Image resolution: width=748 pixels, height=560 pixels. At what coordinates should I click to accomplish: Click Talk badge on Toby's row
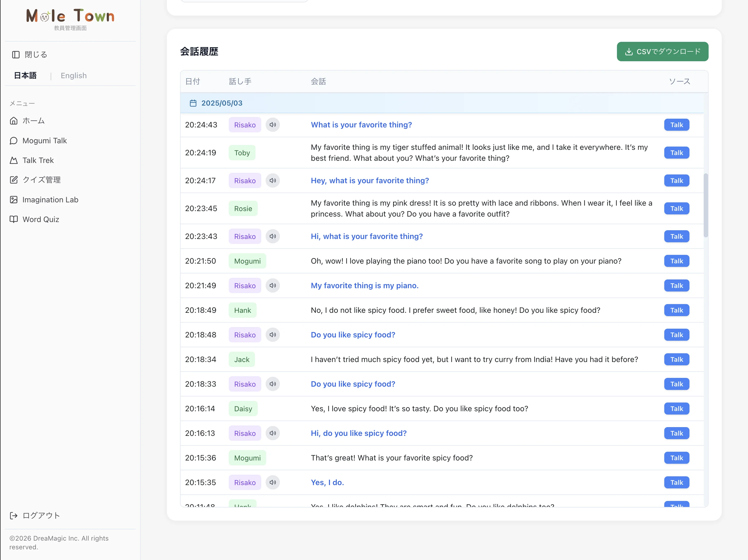(x=676, y=153)
